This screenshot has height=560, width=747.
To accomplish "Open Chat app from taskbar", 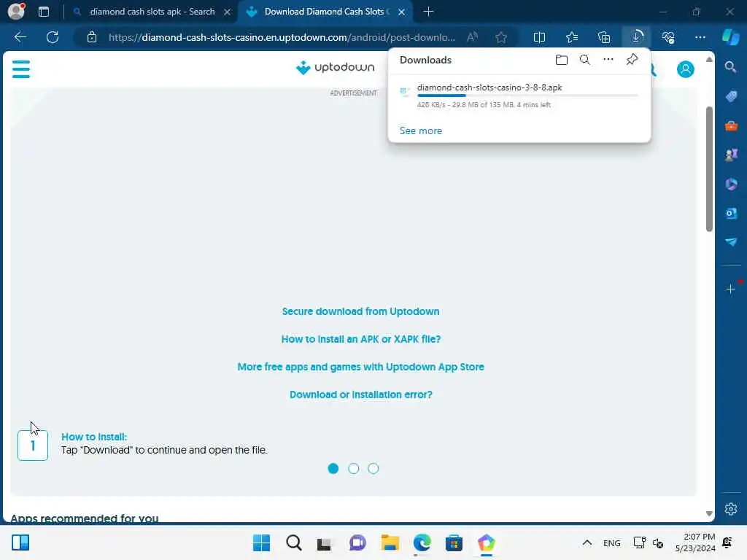I will coord(357,542).
